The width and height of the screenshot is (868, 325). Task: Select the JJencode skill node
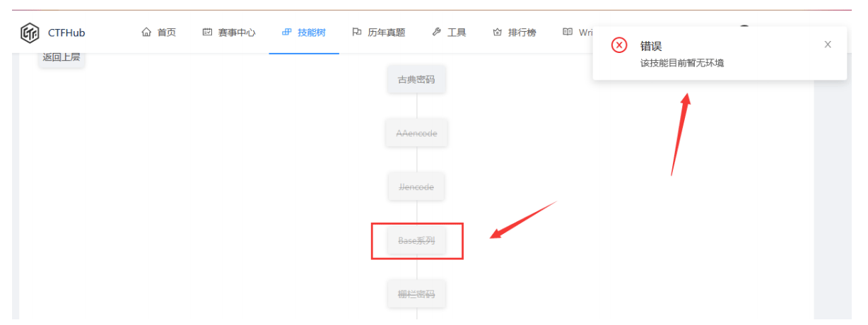coord(416,187)
